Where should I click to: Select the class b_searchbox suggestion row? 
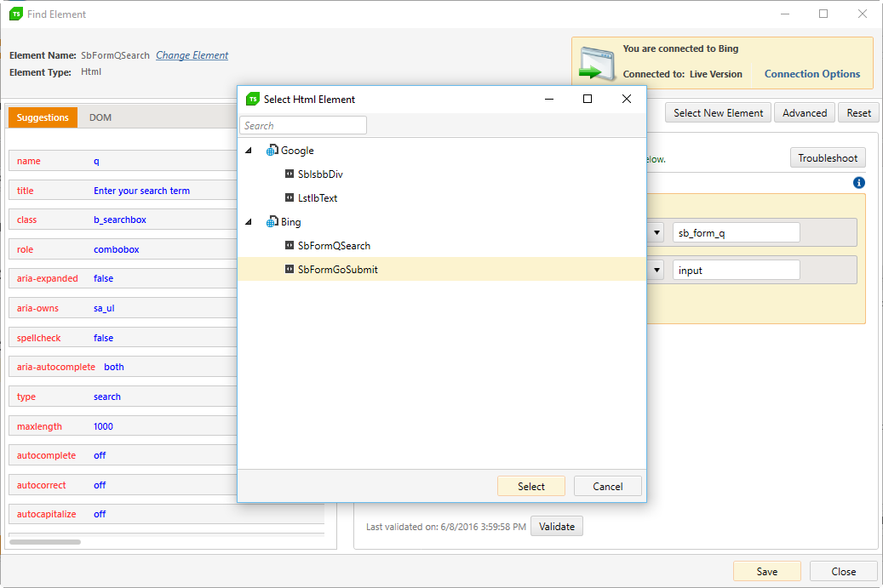[123, 220]
